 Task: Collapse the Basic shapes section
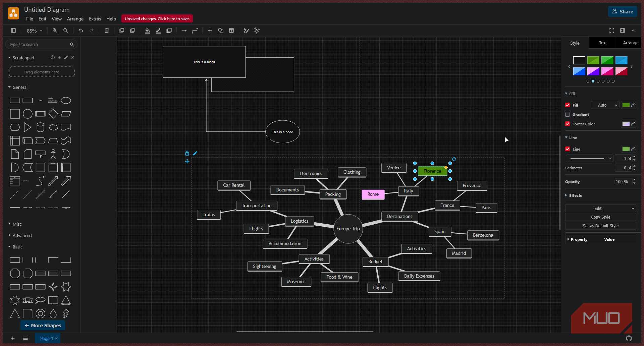tap(15, 247)
